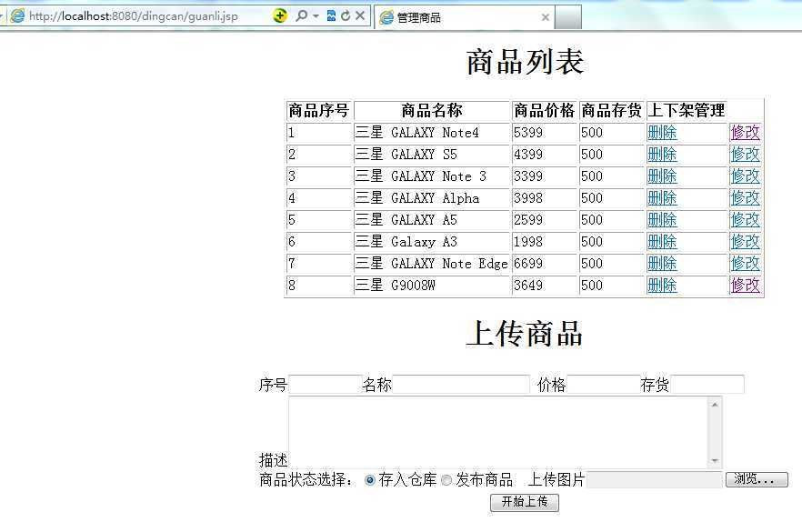The width and height of the screenshot is (802, 532).
Task: Click the 价格 input field
Action: click(604, 384)
